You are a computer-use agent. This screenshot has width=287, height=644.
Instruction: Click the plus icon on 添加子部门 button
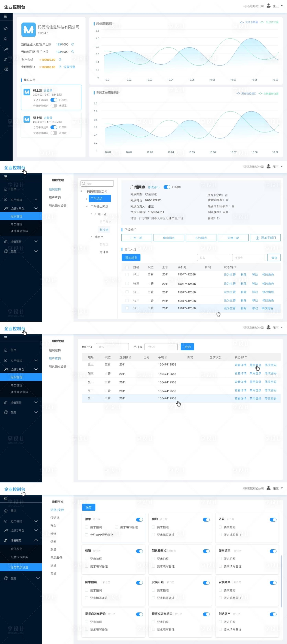(257, 238)
